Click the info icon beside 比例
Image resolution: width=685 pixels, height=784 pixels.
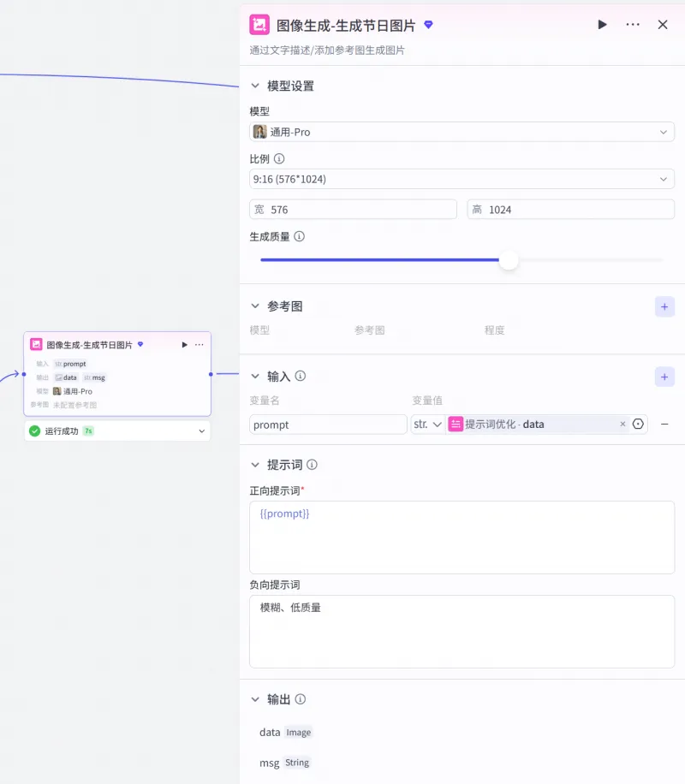click(x=279, y=158)
